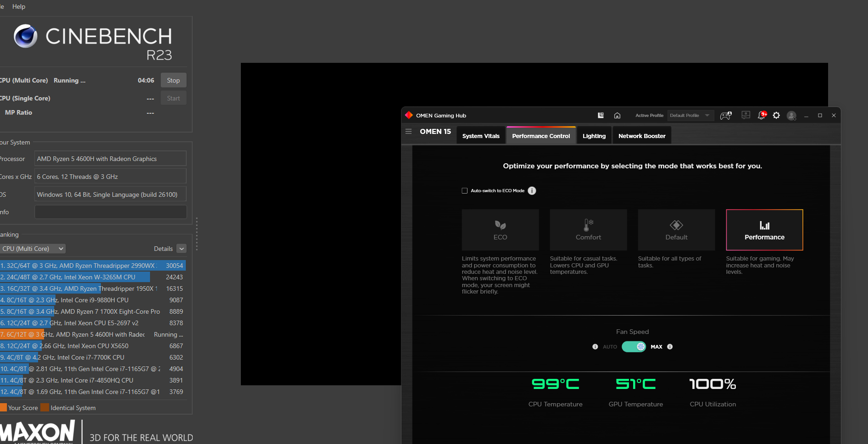Click the Performance mode bars icon
The image size is (868, 444).
click(764, 226)
